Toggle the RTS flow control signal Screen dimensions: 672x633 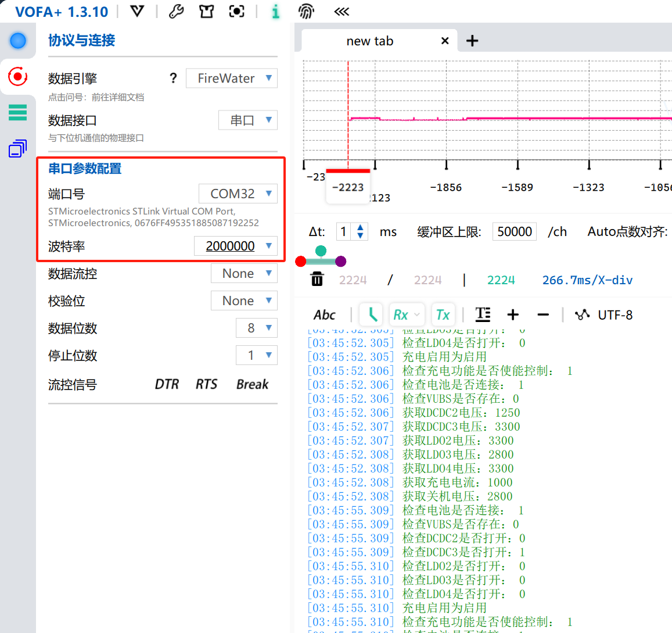[206, 384]
